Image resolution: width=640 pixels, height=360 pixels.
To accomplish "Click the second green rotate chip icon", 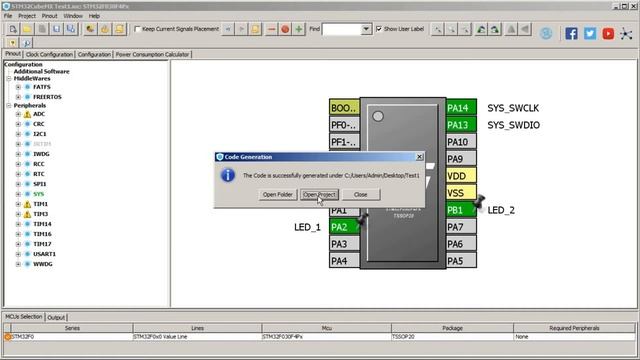I will (495, 29).
